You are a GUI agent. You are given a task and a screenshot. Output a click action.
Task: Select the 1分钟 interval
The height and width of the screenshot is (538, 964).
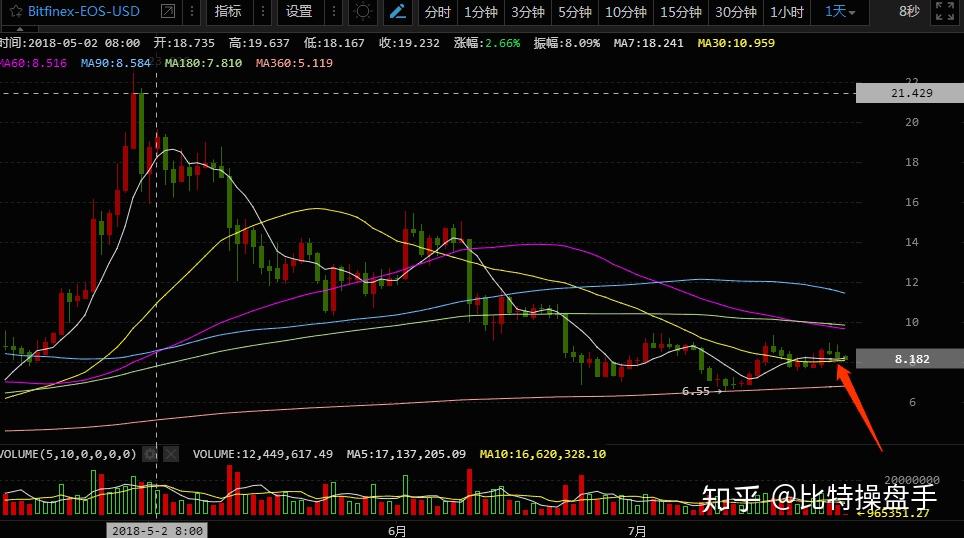(480, 12)
